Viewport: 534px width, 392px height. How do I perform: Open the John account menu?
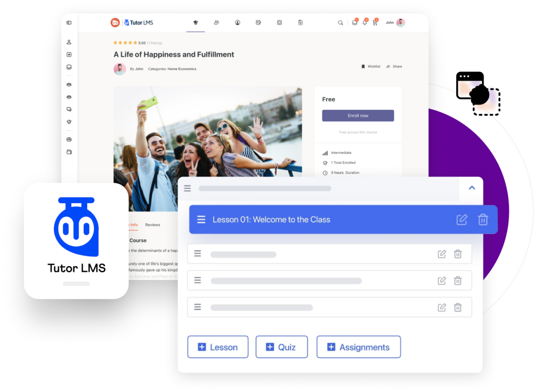pyautogui.click(x=393, y=22)
